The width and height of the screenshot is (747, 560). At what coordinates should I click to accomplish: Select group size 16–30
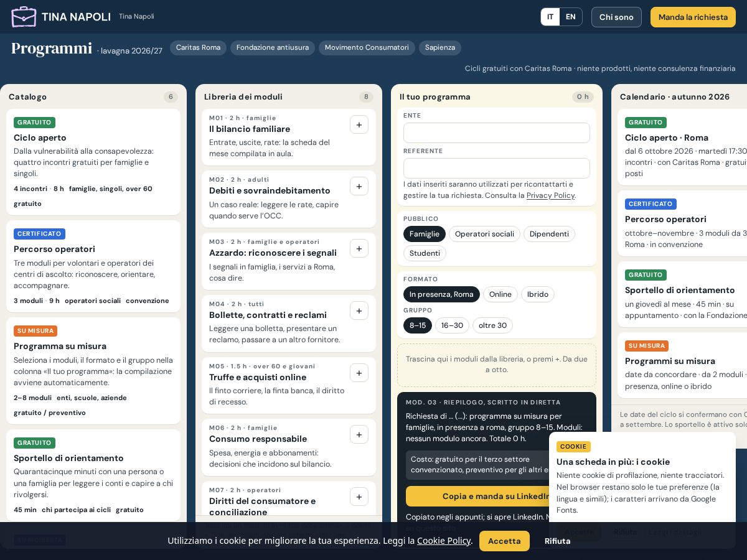point(452,325)
